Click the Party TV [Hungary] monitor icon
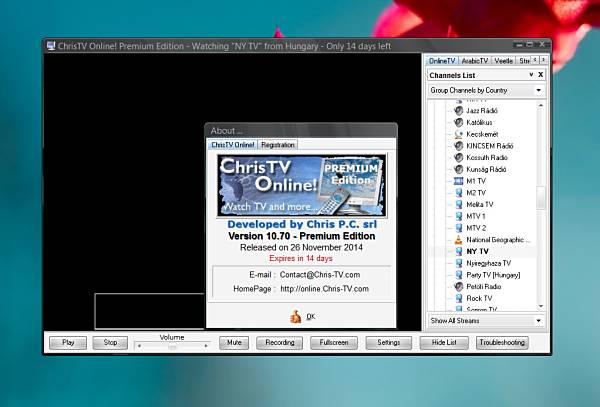600x407 pixels. point(458,275)
